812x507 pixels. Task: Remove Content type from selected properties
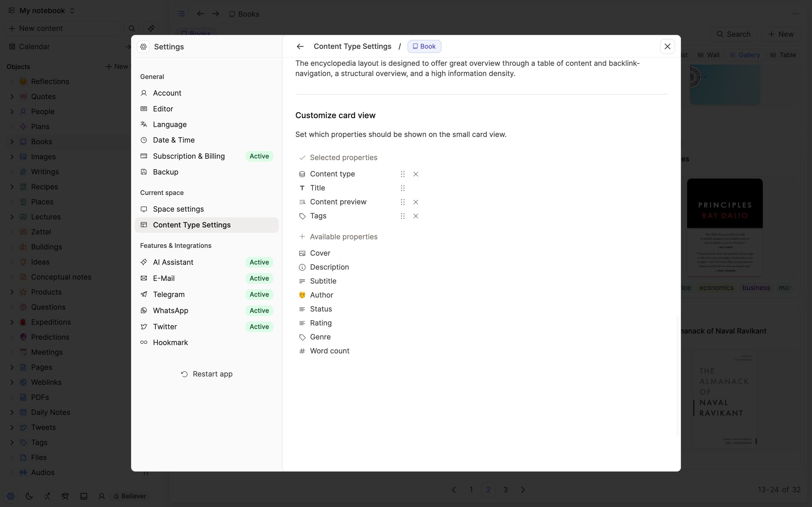(416, 174)
